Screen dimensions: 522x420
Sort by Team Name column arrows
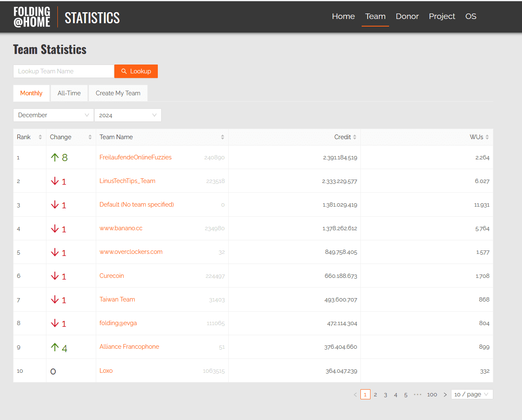pyautogui.click(x=222, y=137)
